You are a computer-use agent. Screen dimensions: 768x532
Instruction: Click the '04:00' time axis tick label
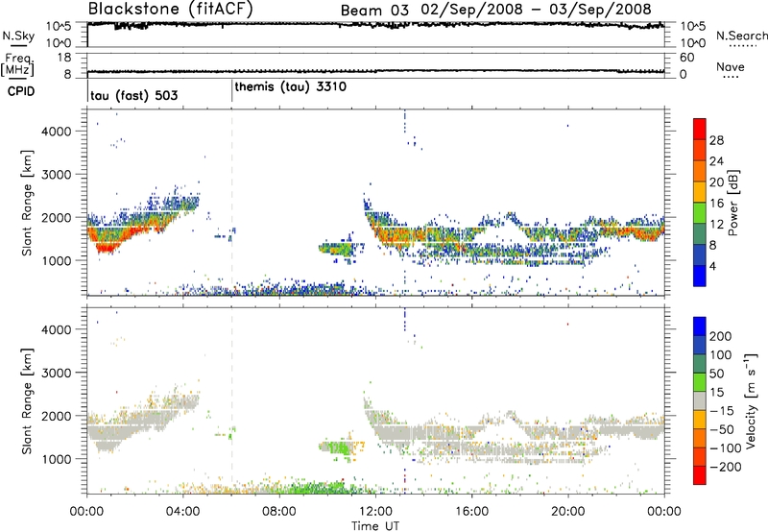[183, 511]
